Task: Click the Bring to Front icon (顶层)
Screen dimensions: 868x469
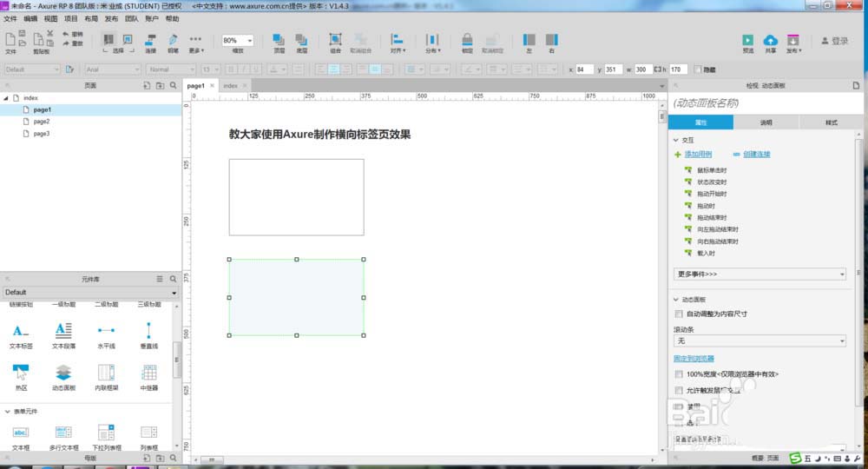Action: pos(279,40)
